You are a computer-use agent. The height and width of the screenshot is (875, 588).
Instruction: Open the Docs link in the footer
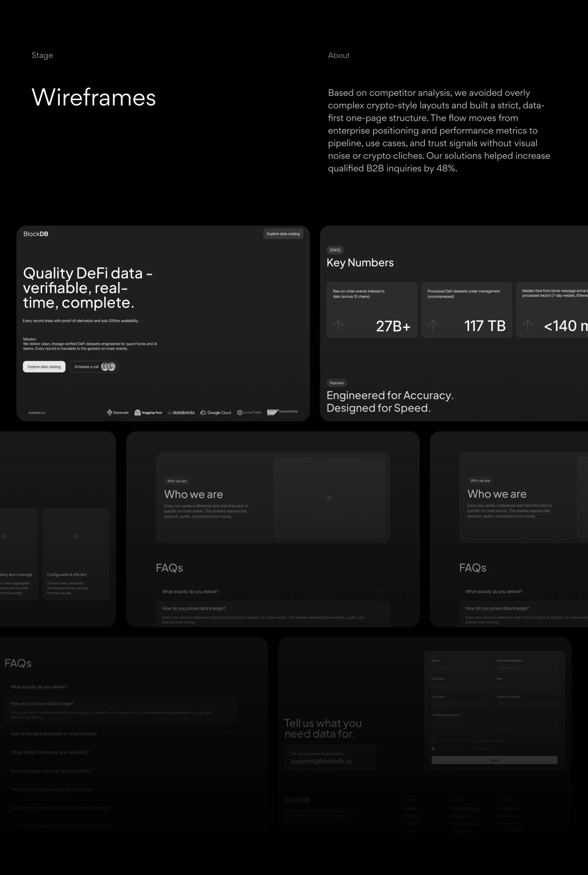(409, 831)
